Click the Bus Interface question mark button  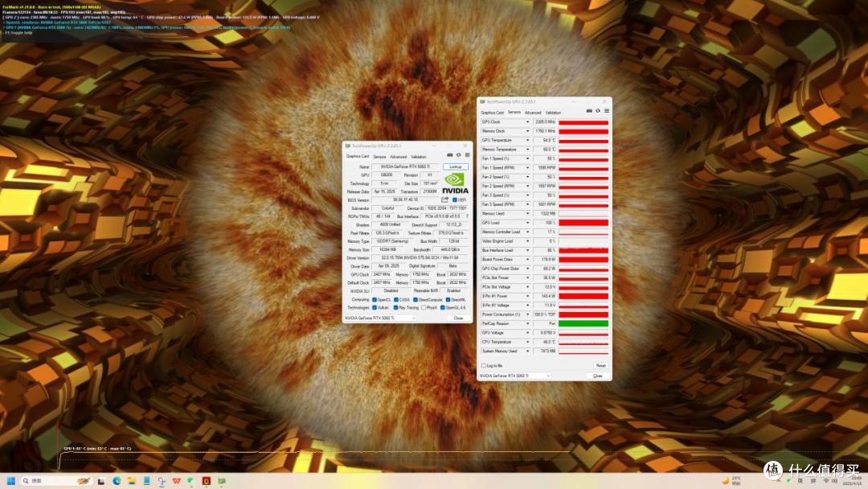(467, 216)
